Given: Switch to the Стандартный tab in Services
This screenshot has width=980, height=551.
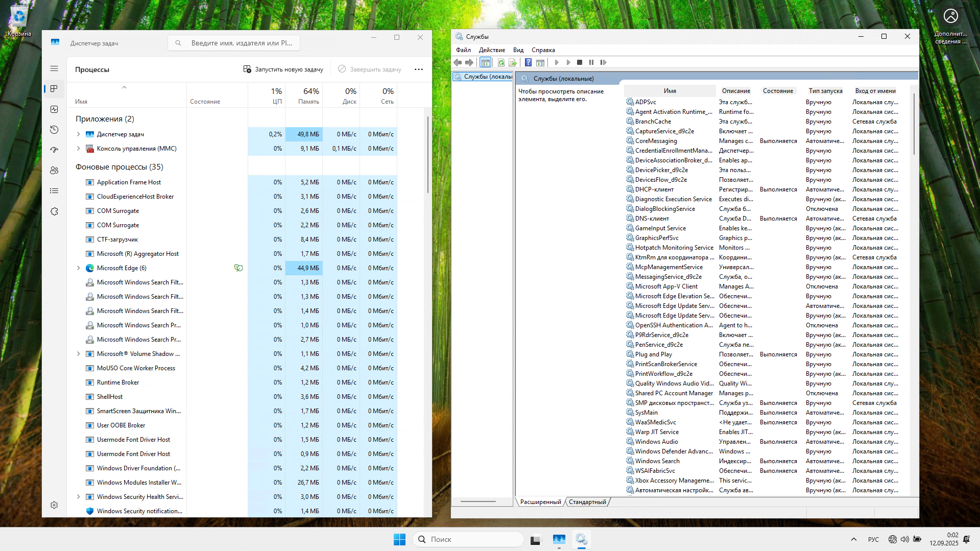Looking at the screenshot, I should (587, 502).
